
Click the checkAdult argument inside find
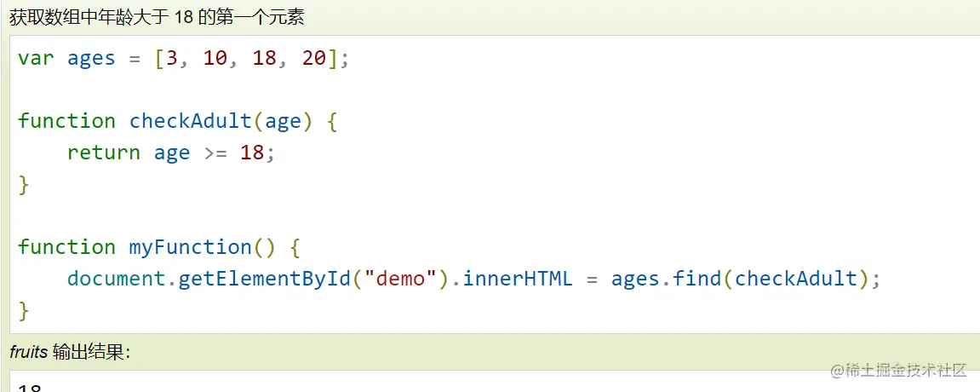[795, 279]
